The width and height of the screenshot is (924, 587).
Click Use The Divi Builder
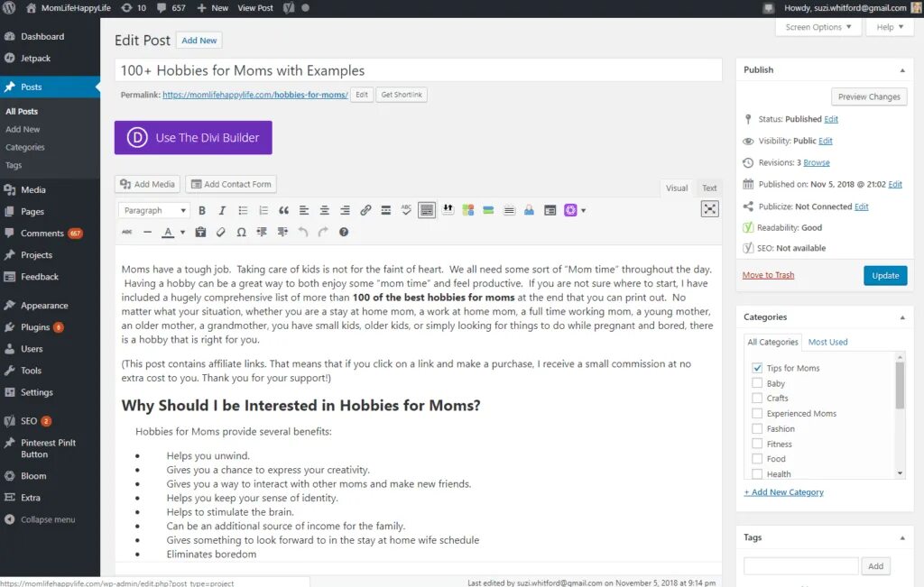click(x=193, y=138)
